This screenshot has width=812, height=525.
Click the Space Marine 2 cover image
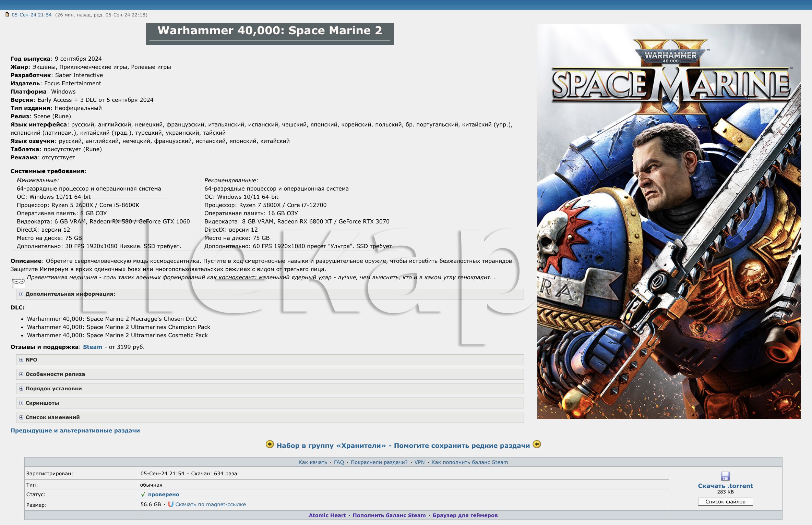click(669, 221)
